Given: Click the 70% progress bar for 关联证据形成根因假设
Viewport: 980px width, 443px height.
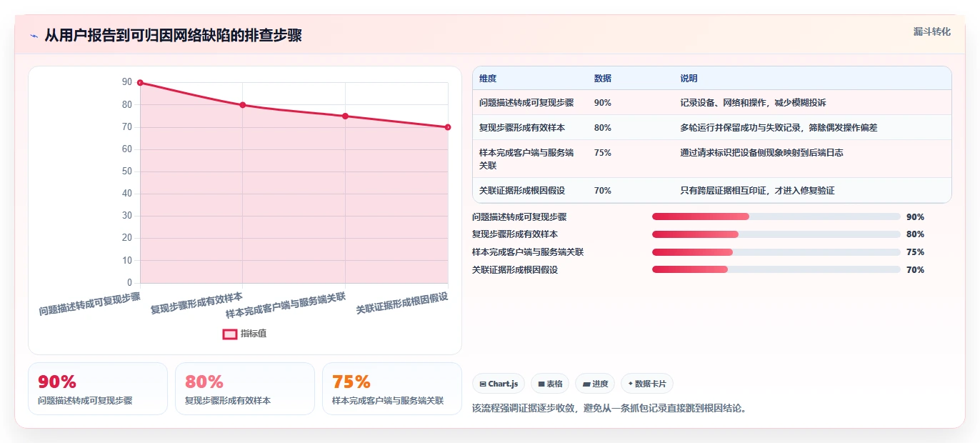Looking at the screenshot, I should coord(776,269).
